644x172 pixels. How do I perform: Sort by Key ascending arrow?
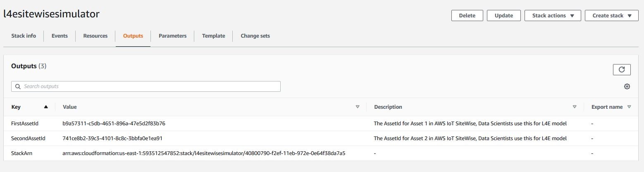click(46, 107)
